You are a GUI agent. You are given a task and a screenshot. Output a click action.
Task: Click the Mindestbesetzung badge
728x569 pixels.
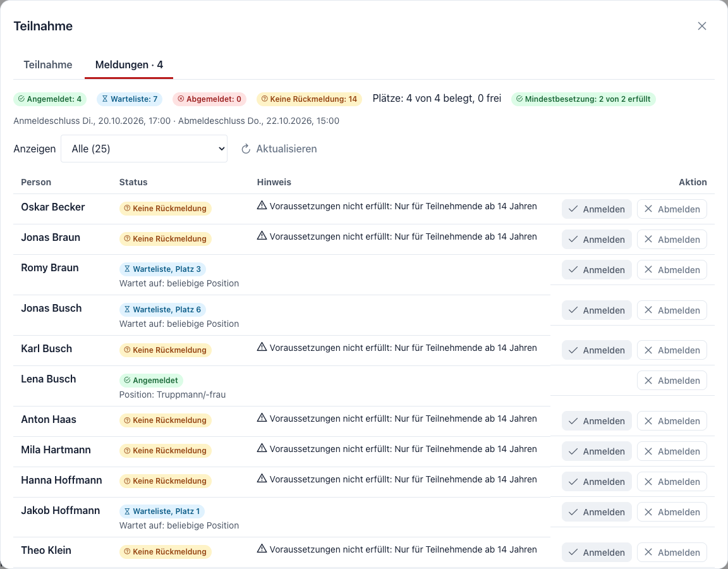(583, 99)
